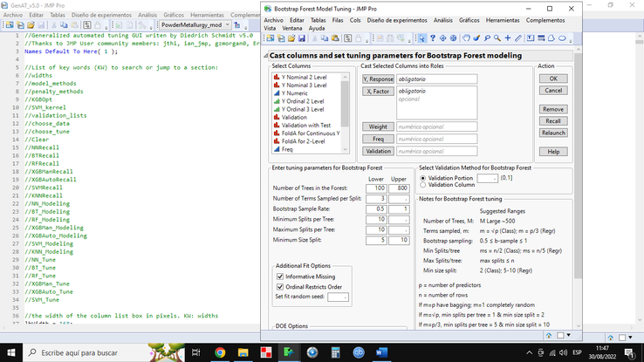644x362 pixels.
Task: Select the text annotation tool
Action: point(531,38)
